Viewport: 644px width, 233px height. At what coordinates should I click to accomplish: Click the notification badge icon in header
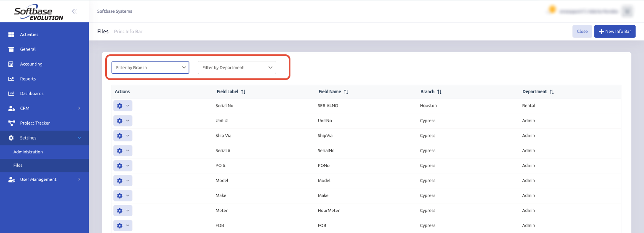pyautogui.click(x=552, y=9)
